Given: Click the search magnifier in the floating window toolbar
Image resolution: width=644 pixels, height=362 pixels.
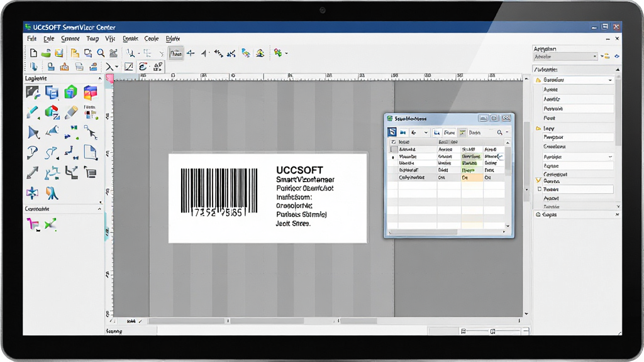Looking at the screenshot, I should [x=499, y=133].
